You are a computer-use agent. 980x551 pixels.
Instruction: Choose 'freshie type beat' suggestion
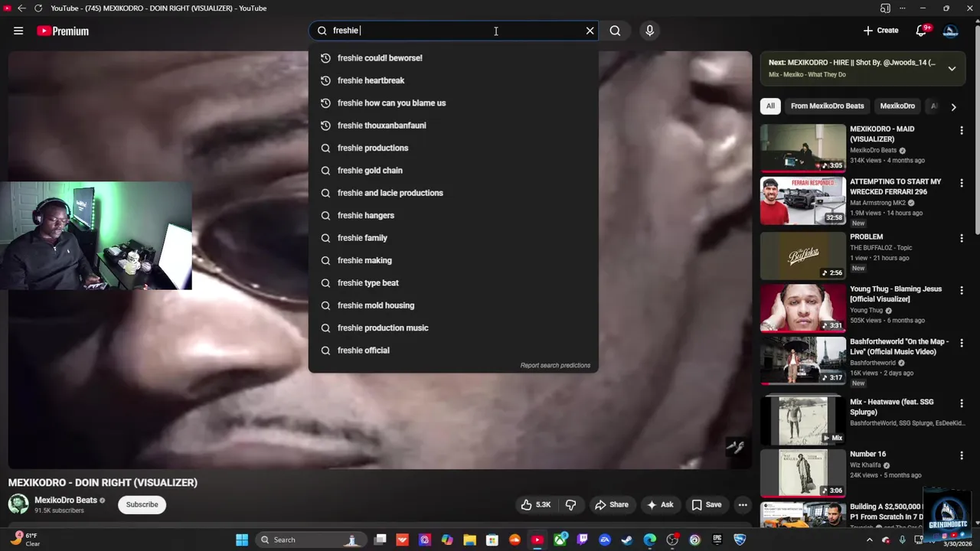(x=453, y=283)
